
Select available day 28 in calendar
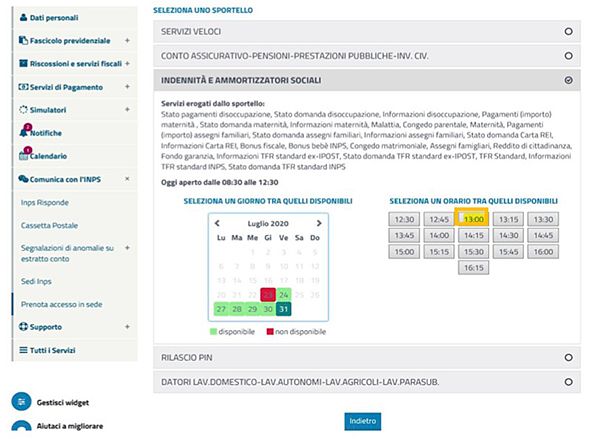(237, 309)
